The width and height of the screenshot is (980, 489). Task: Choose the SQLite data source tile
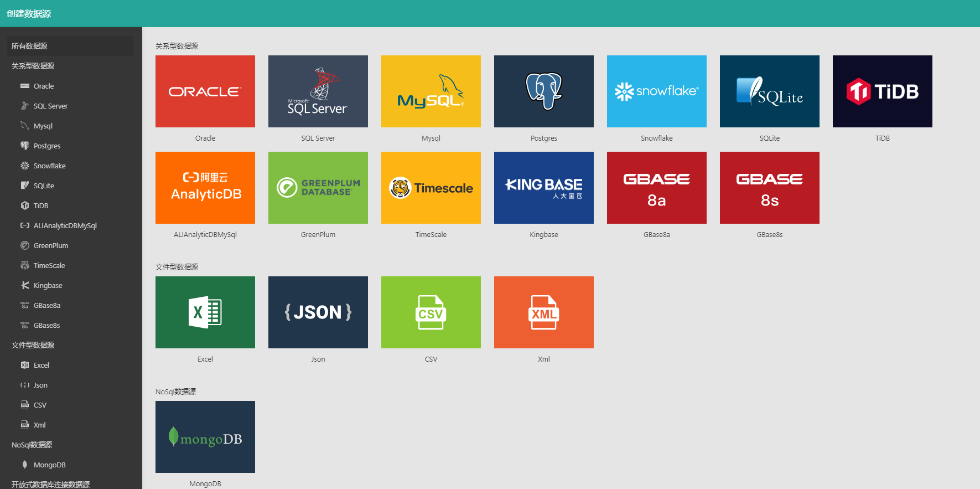(x=770, y=91)
